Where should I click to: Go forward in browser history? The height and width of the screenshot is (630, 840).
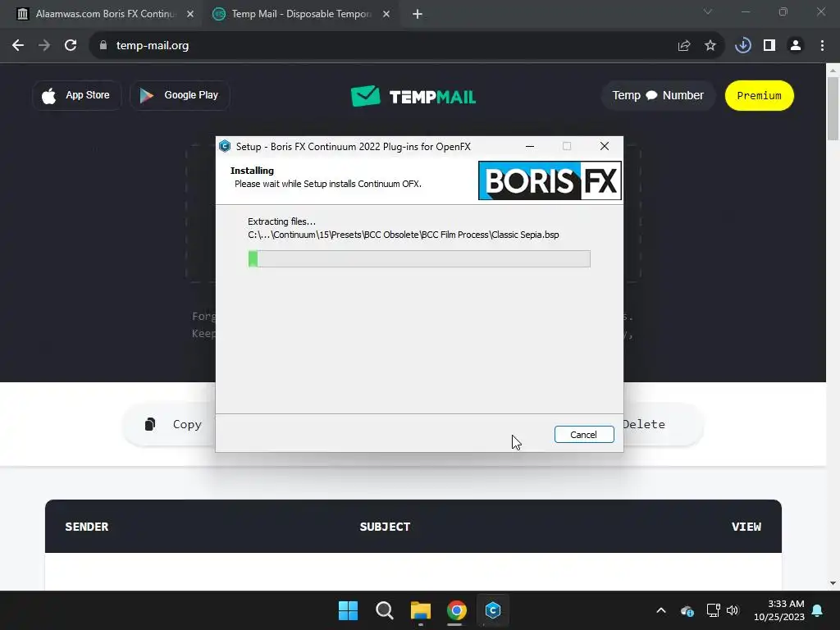(44, 46)
